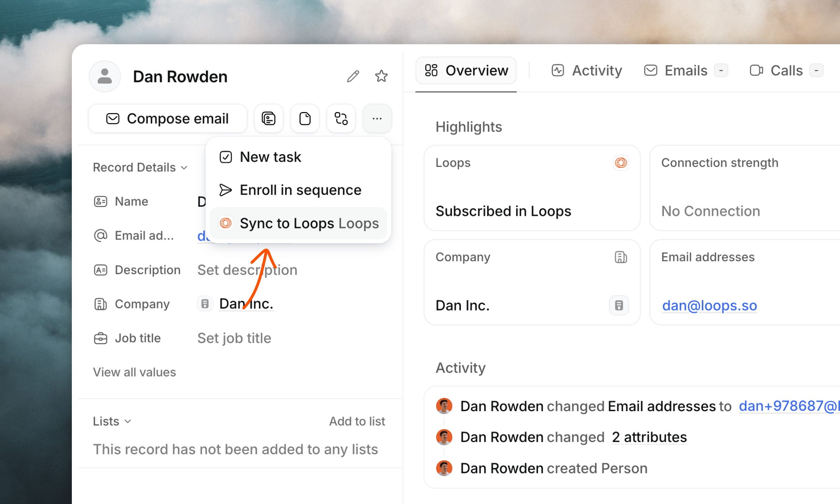Click the Job title briefcase icon
840x504 pixels.
pos(101,338)
